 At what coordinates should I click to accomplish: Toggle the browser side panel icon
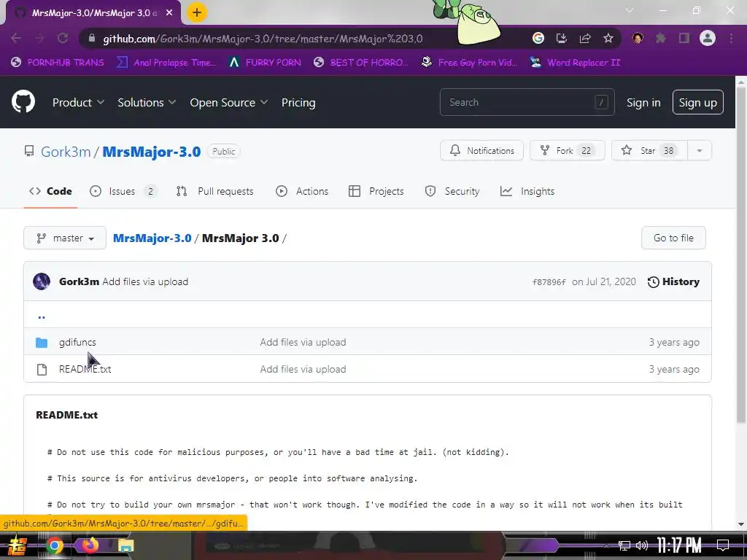point(684,38)
